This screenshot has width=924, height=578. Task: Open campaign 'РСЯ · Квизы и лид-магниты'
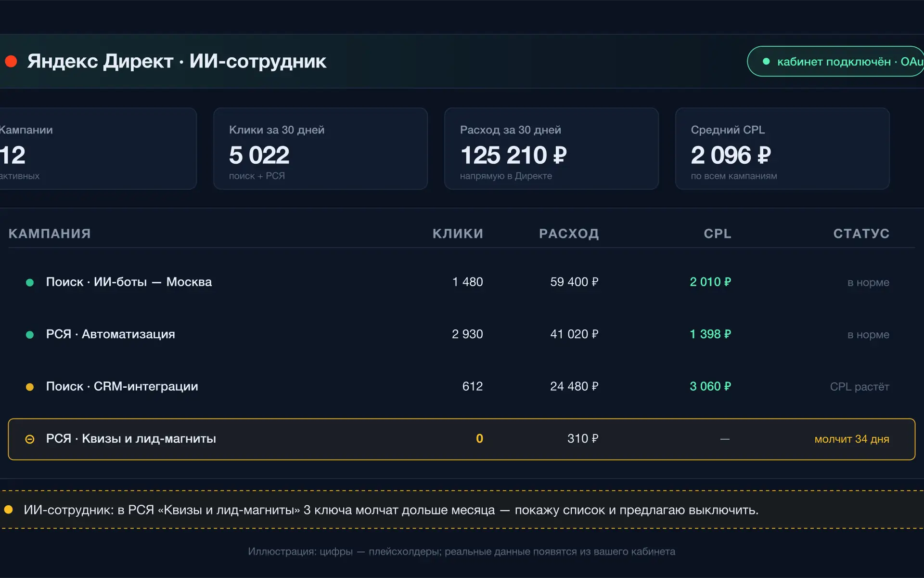click(131, 438)
